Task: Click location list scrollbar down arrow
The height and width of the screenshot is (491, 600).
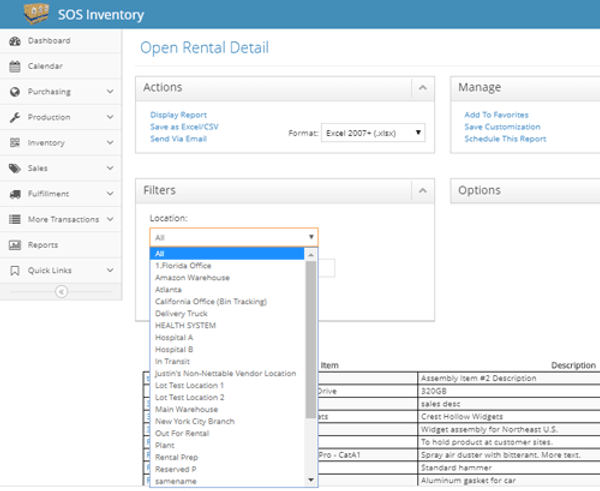Action: coord(311,480)
